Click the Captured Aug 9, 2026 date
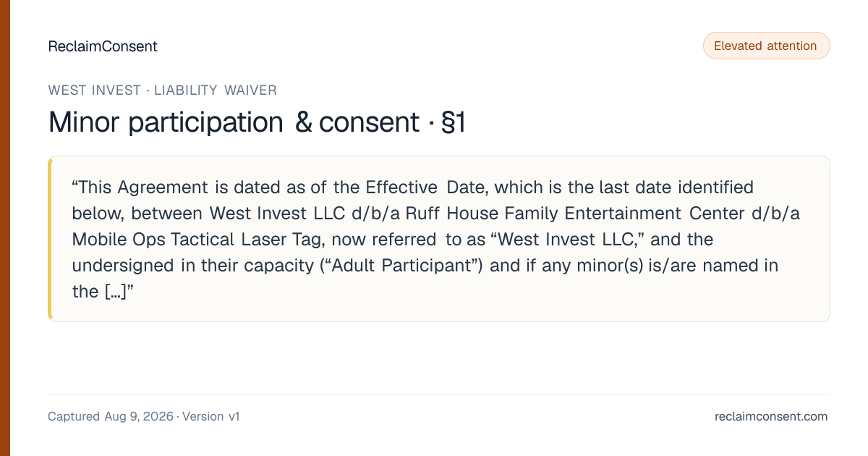 pyautogui.click(x=111, y=416)
